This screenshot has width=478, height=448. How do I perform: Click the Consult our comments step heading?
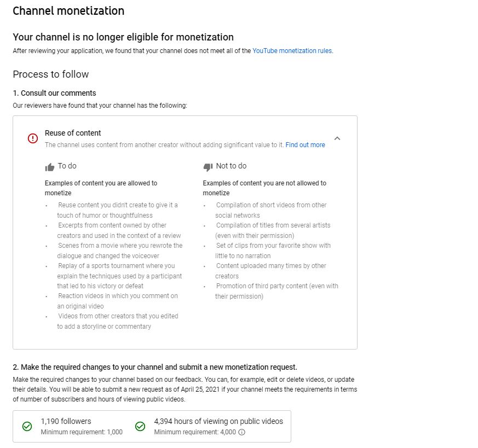point(54,93)
